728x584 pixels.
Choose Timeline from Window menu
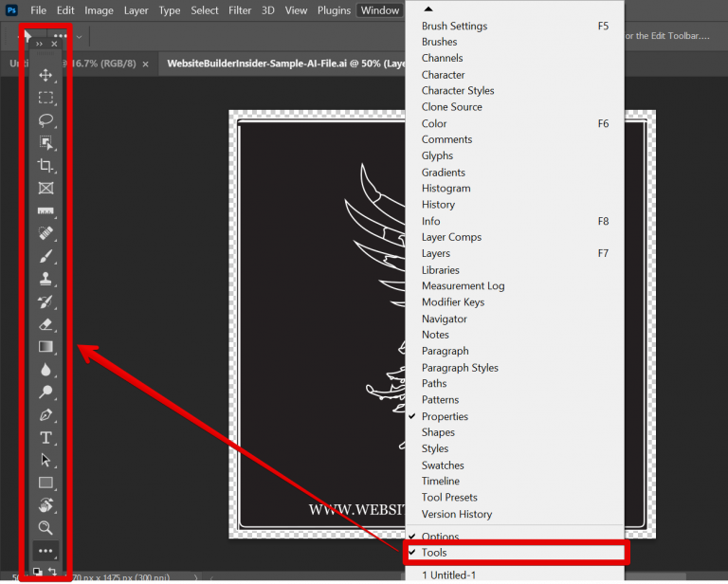point(515,481)
